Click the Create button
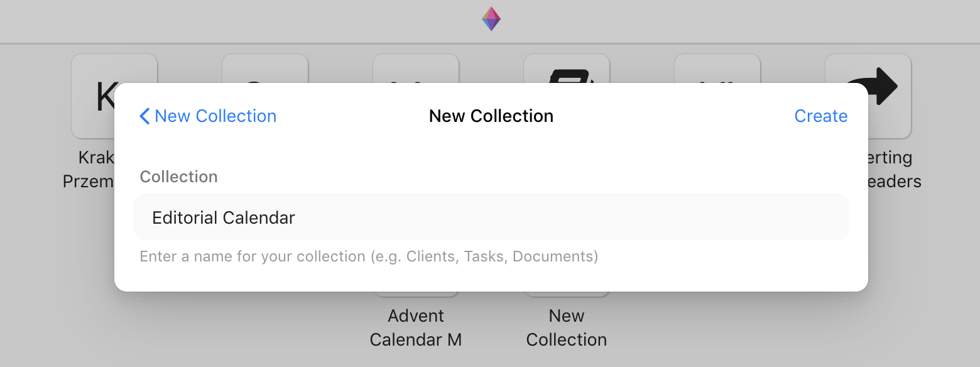Image resolution: width=980 pixels, height=367 pixels. coord(820,116)
